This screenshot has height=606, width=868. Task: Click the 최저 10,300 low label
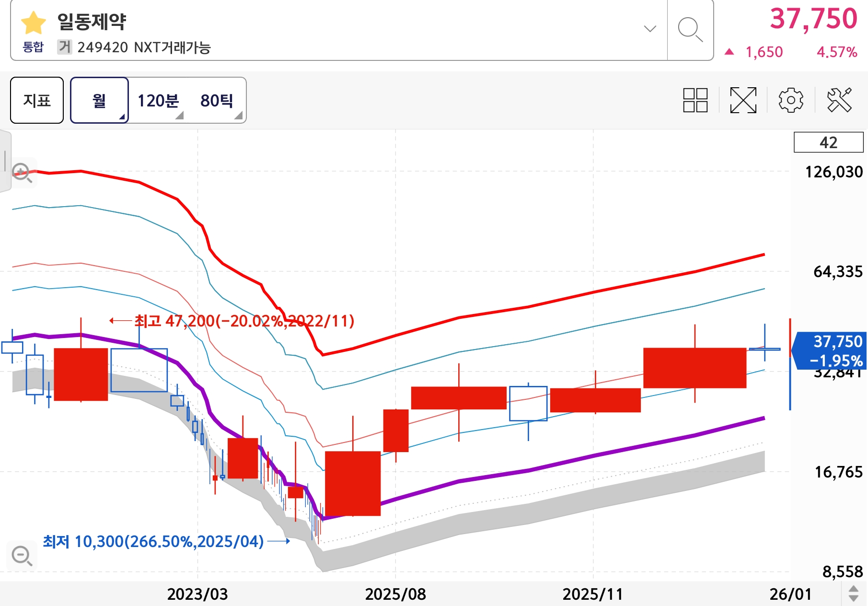click(x=153, y=541)
